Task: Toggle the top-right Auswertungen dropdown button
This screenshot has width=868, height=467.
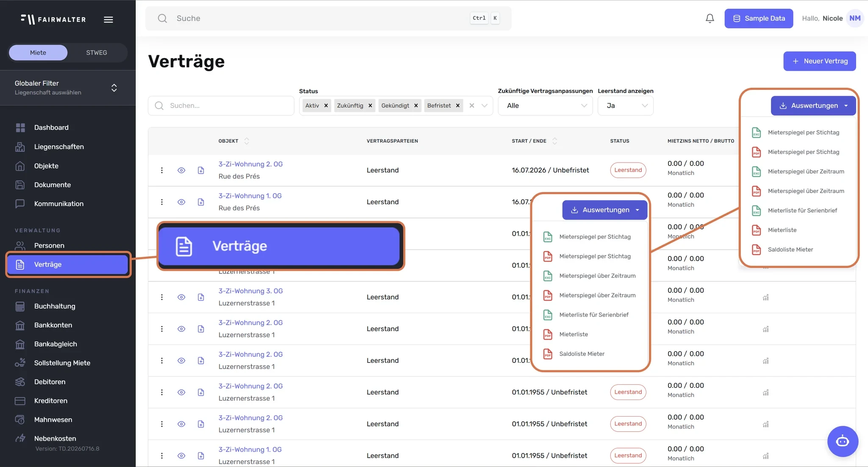Action: point(813,106)
